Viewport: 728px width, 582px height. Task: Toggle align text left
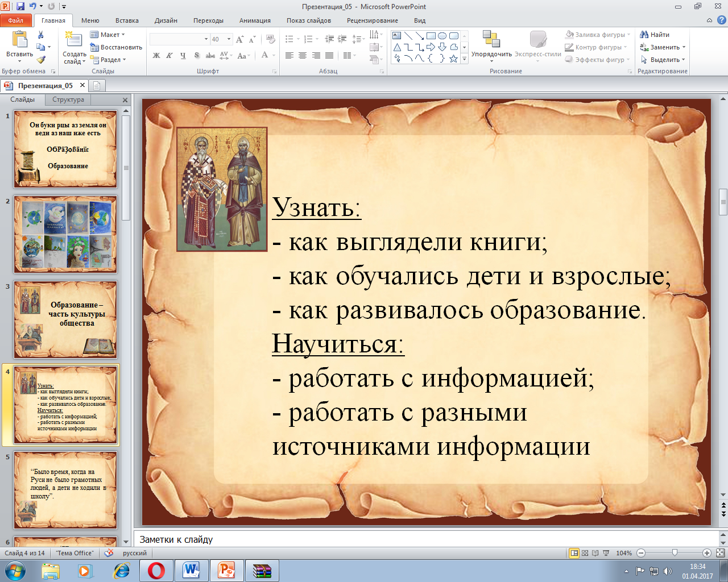(289, 56)
